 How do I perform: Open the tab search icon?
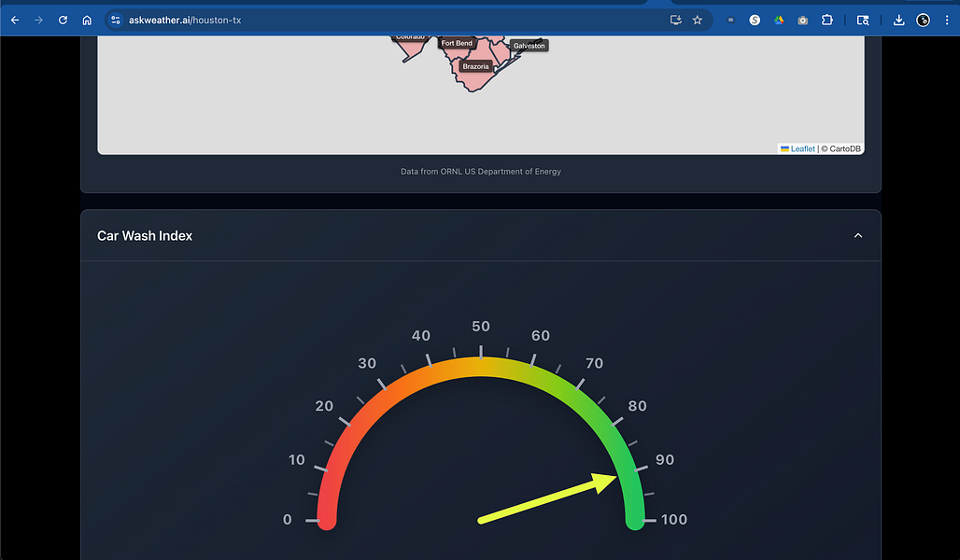point(863,21)
